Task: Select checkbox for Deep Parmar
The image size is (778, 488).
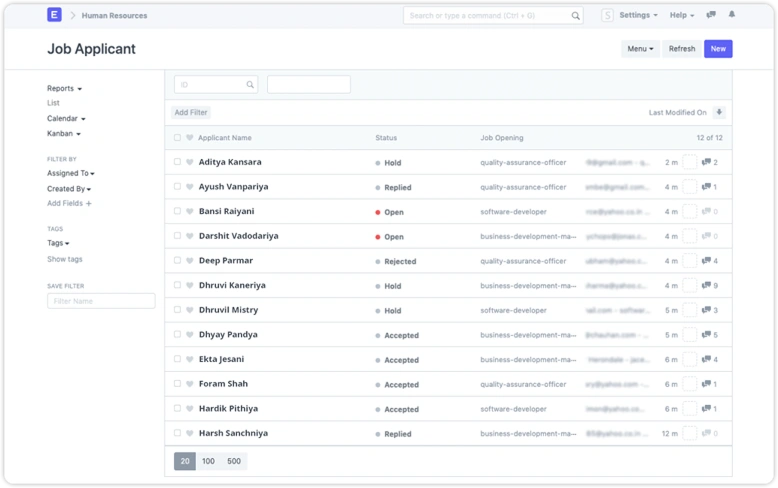Action: click(177, 260)
